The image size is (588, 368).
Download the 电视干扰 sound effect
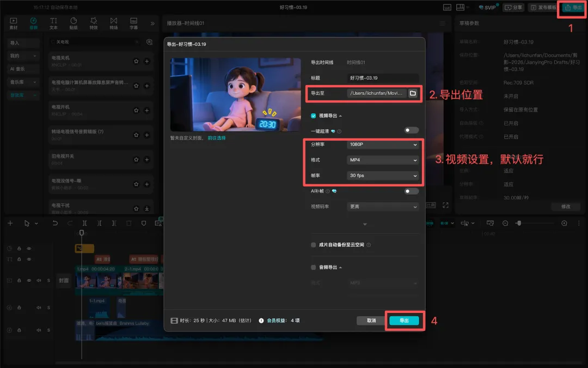point(147,208)
